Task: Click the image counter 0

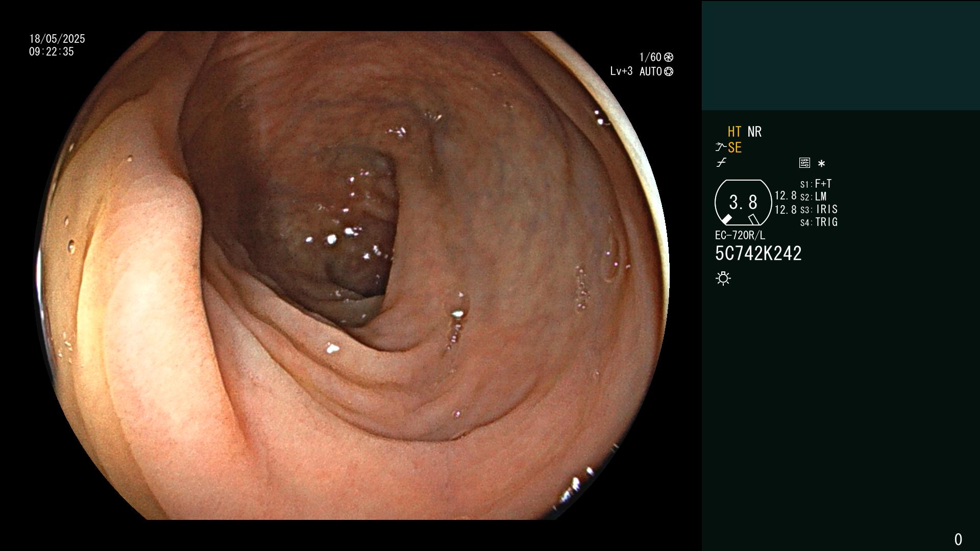Action: (x=958, y=539)
